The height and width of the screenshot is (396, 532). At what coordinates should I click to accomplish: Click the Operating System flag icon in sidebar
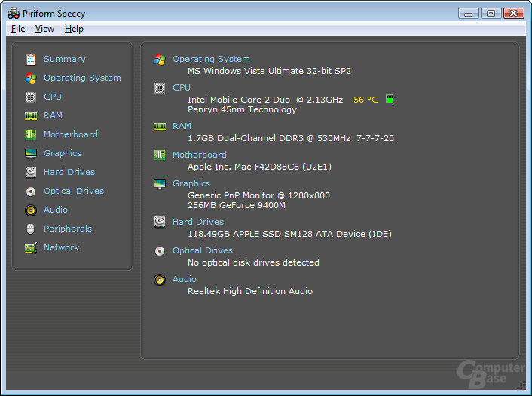point(31,78)
